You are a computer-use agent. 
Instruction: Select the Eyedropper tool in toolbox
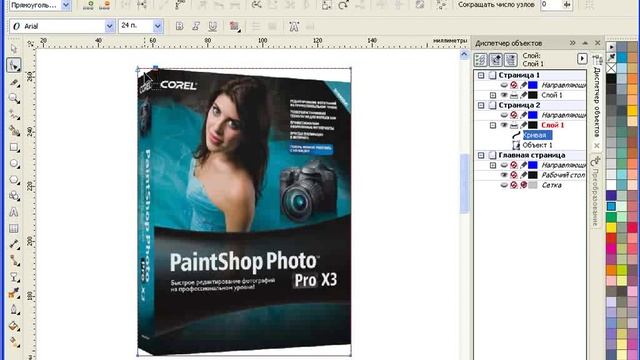14,293
